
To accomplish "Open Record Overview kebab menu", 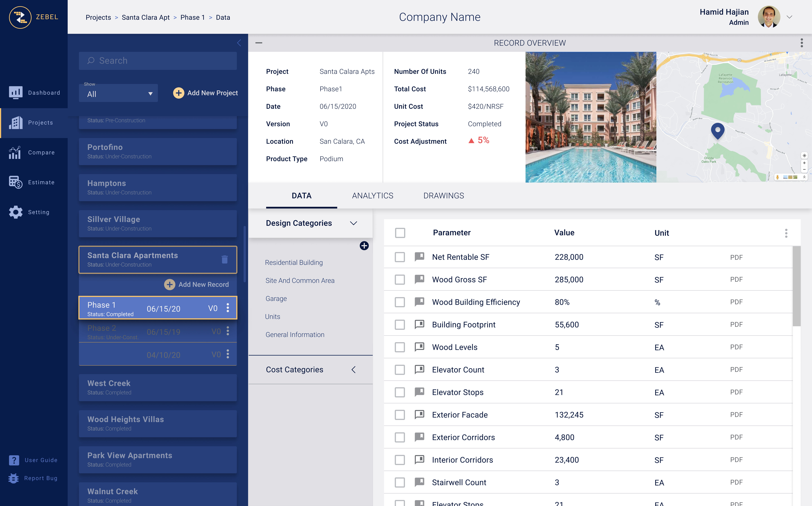I will [x=802, y=43].
